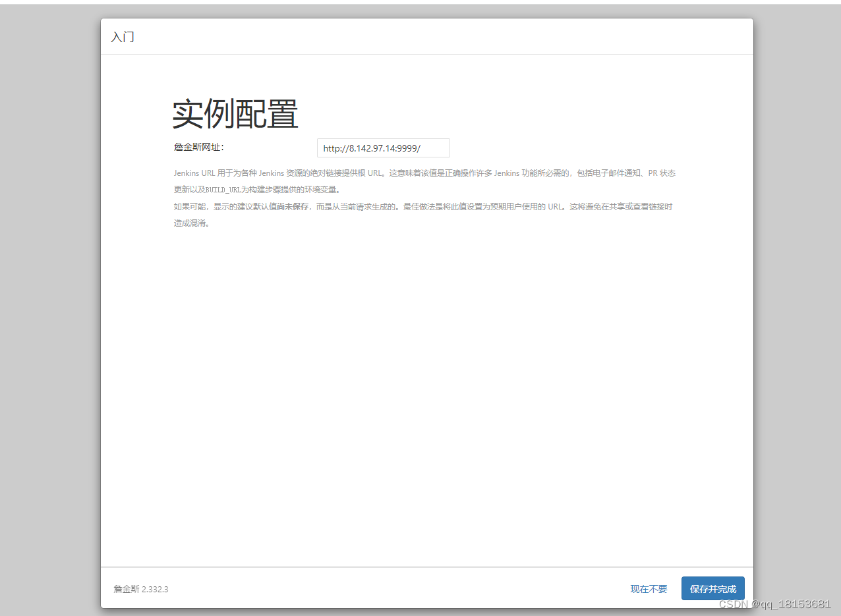Click the 詹金斯网址 label
The image size is (841, 616).
(199, 147)
